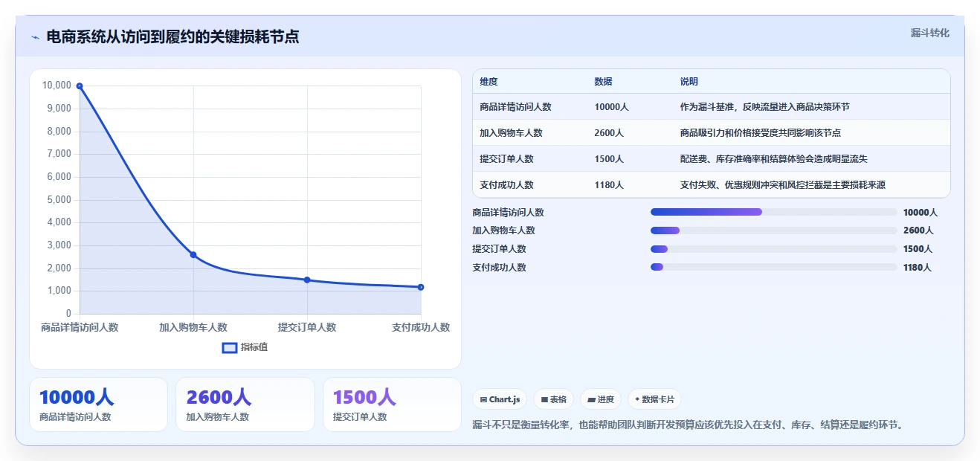Click the lightning icon beside the page title

click(35, 37)
